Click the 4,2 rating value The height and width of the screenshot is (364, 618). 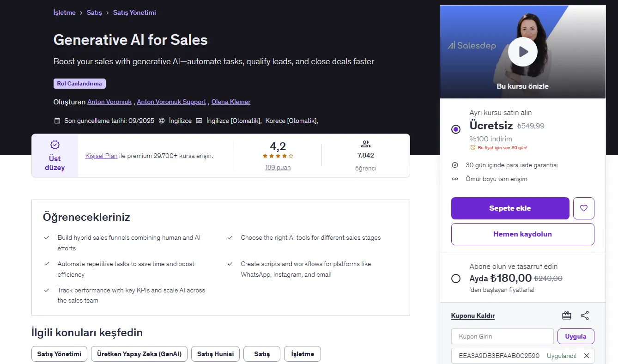point(278,146)
